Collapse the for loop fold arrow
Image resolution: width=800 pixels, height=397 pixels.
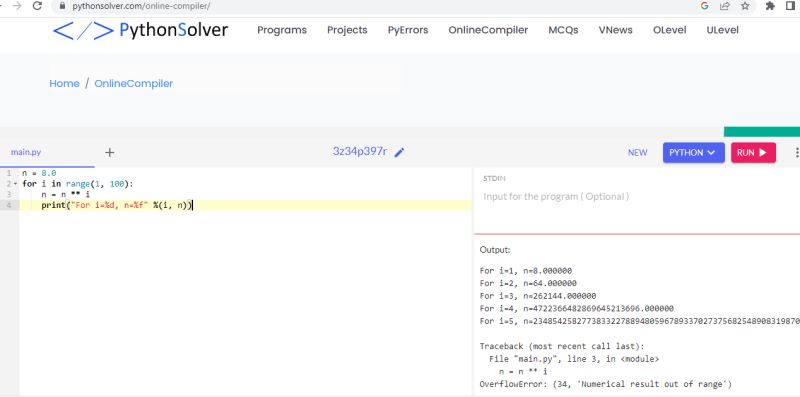[15, 184]
